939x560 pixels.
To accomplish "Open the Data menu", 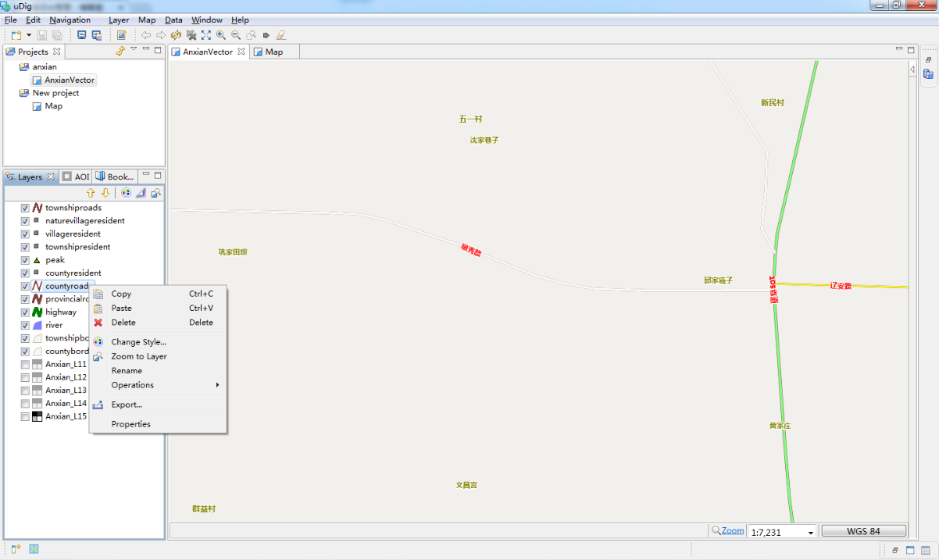I will pos(173,20).
